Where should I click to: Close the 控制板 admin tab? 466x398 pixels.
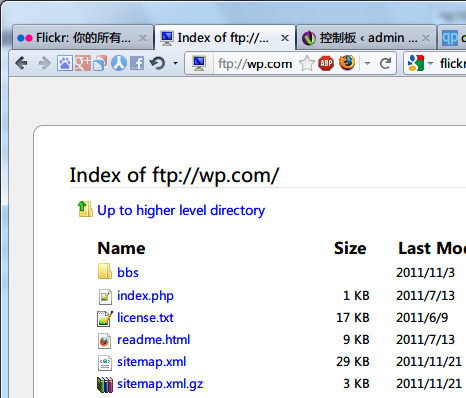(426, 38)
